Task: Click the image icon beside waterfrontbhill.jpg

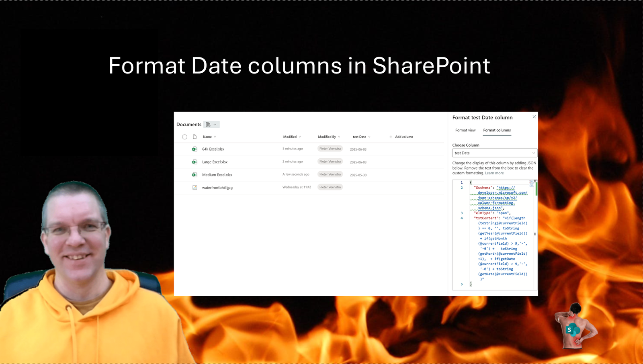Action: point(195,188)
